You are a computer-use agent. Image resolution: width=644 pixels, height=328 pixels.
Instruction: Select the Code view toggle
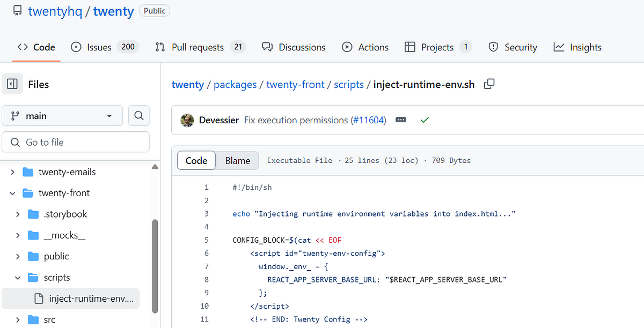click(x=196, y=160)
